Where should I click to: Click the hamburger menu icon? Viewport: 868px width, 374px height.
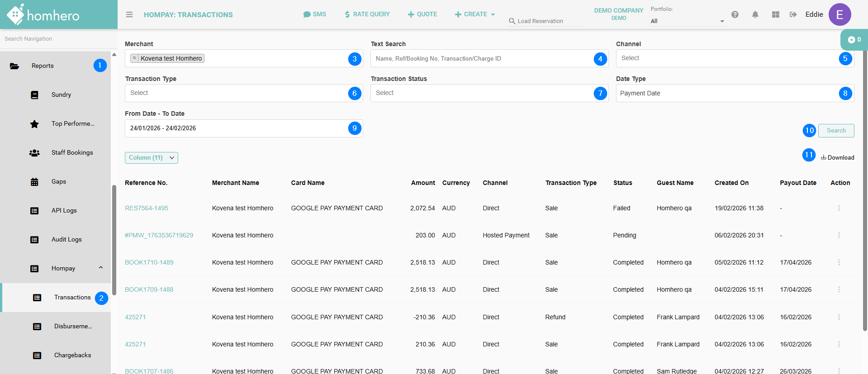pyautogui.click(x=129, y=14)
